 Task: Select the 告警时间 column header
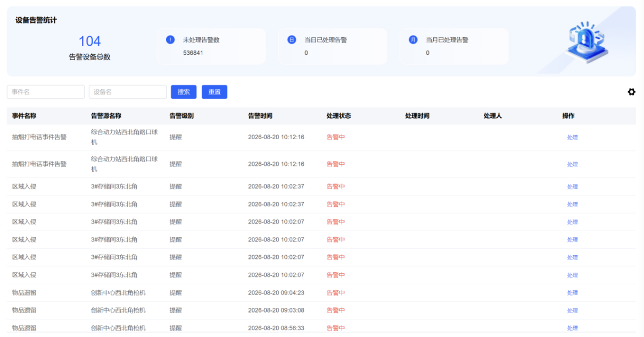click(x=260, y=116)
